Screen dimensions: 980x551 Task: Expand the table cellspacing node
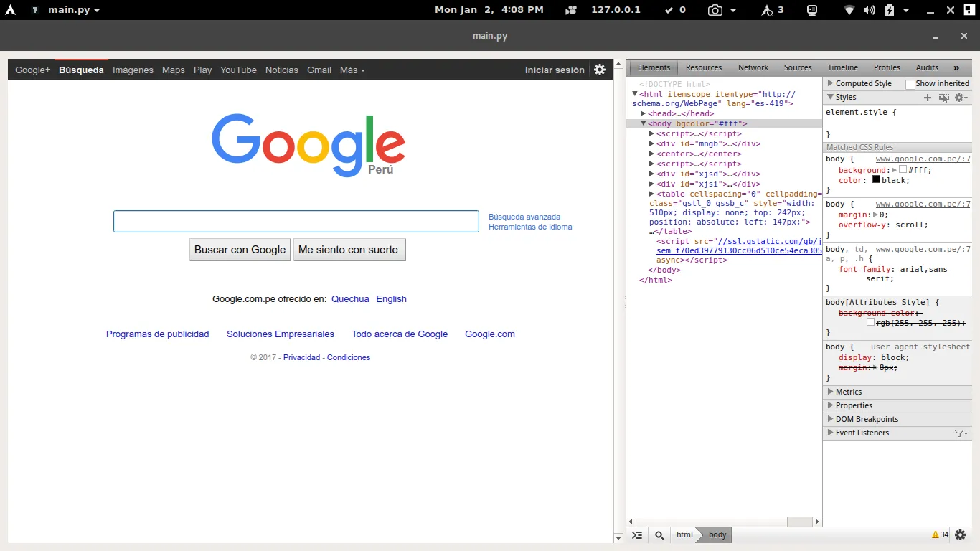click(x=652, y=194)
